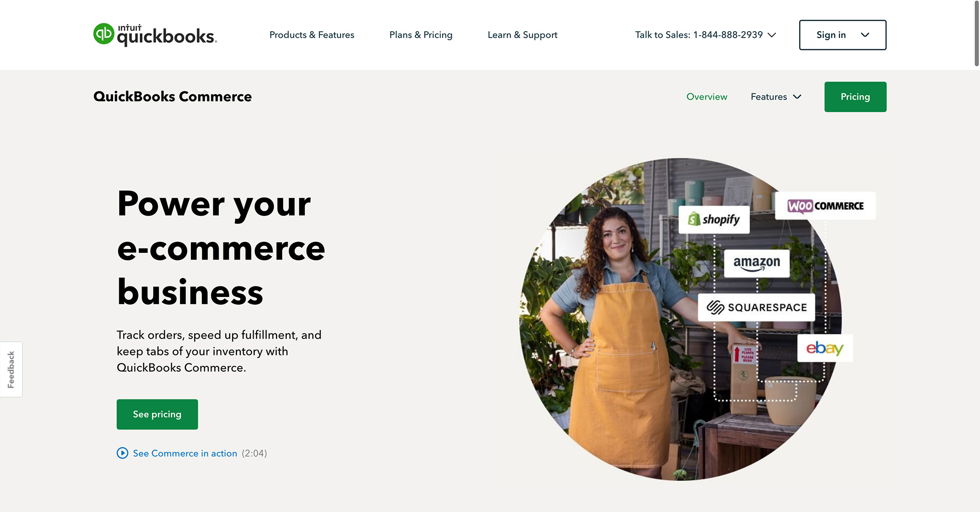Click the See pricing button
This screenshot has height=512, width=980.
point(157,414)
